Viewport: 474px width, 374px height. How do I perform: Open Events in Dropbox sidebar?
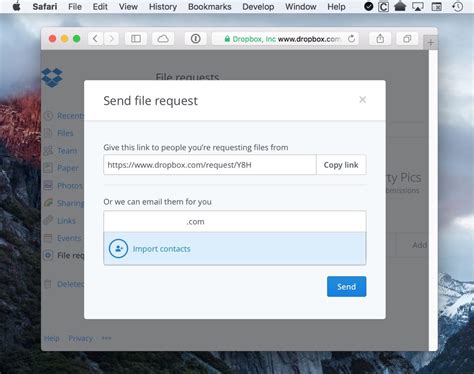69,238
